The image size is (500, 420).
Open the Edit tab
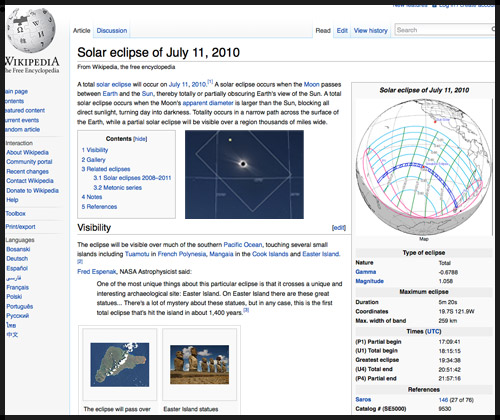[x=342, y=31]
